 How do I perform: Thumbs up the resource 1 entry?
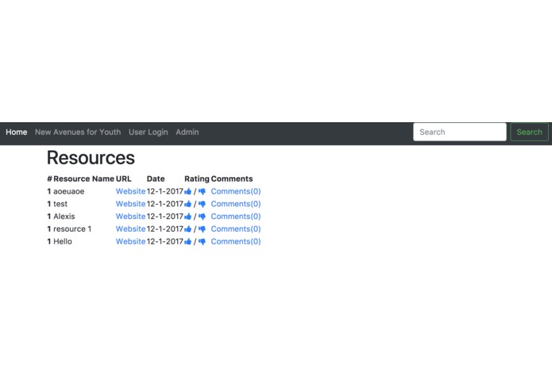pyautogui.click(x=188, y=229)
